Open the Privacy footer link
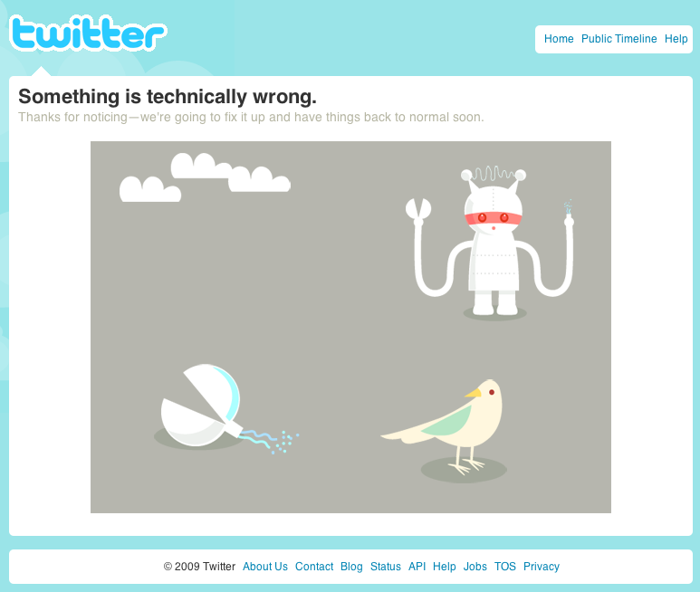700x592 pixels. [541, 567]
